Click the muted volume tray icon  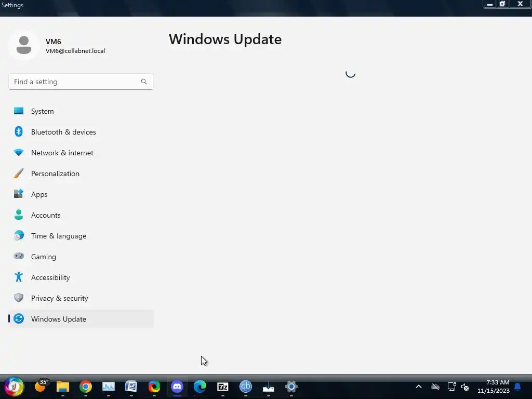(465, 387)
